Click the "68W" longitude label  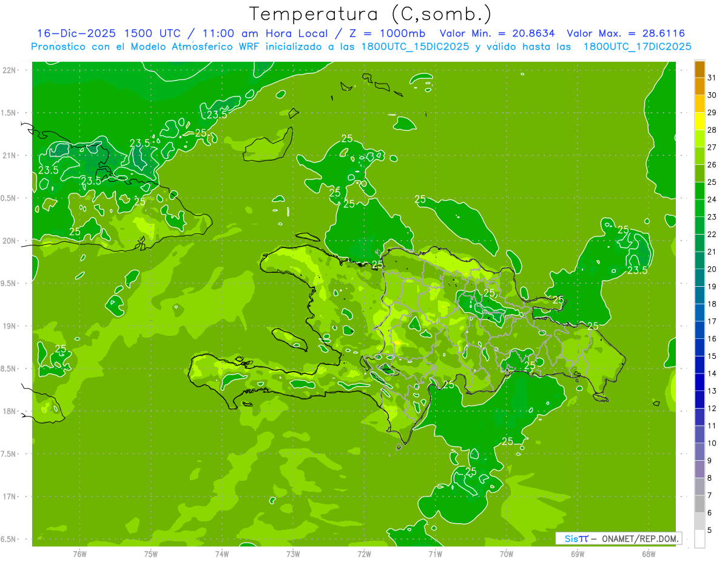[x=649, y=554]
